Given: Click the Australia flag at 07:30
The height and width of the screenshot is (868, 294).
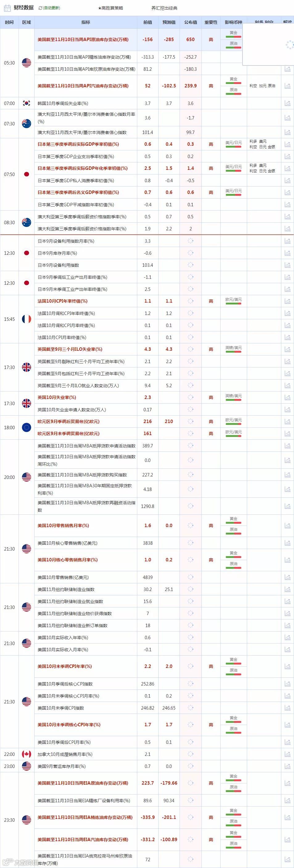Looking at the screenshot, I should pyautogui.click(x=27, y=124).
